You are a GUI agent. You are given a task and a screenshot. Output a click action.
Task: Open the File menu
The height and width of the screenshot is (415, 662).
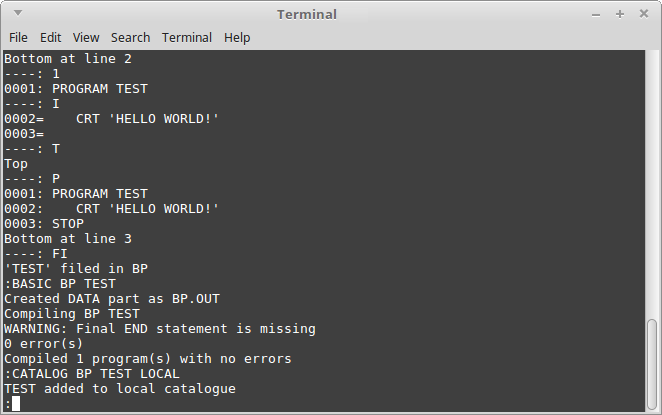point(18,38)
